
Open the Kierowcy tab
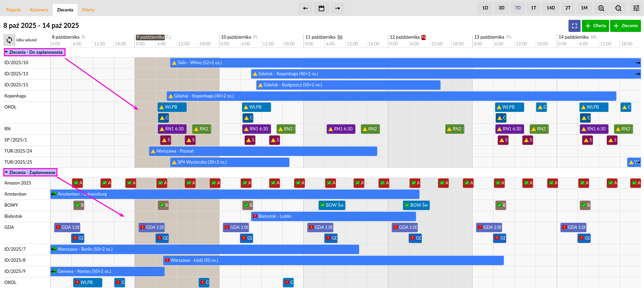point(39,10)
